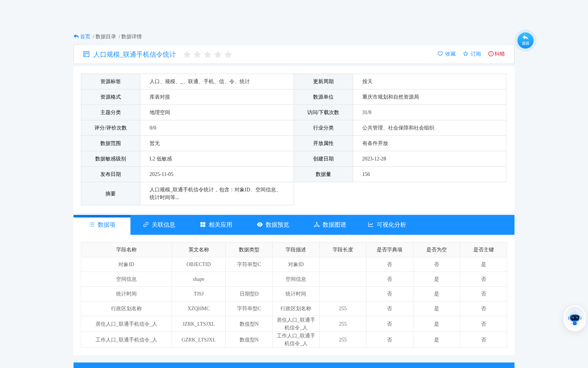
Task: Open the 可视化分析 tab
Action: (x=387, y=225)
